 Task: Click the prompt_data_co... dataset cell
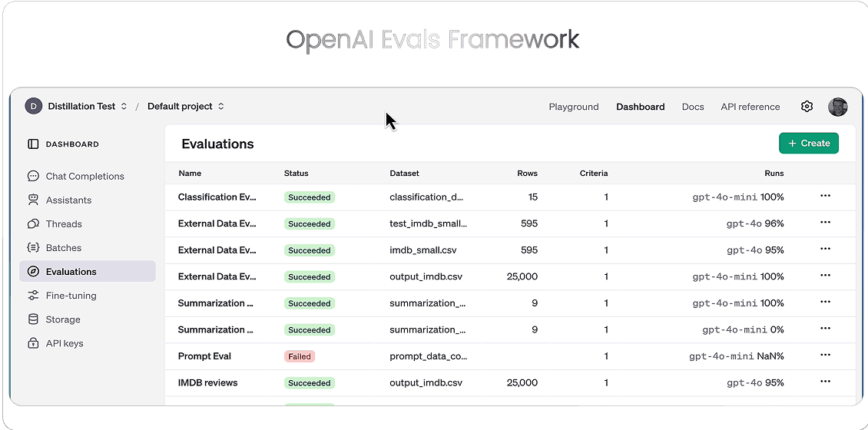click(x=429, y=356)
